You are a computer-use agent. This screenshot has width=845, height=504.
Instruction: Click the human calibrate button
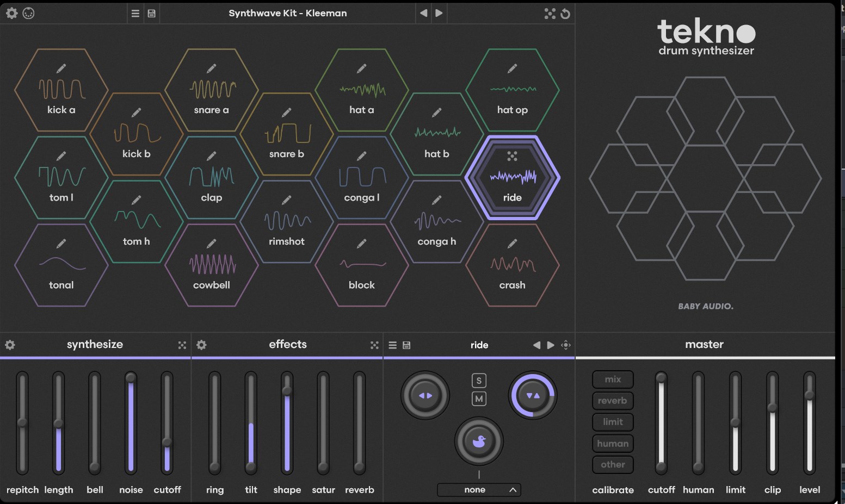[613, 444]
